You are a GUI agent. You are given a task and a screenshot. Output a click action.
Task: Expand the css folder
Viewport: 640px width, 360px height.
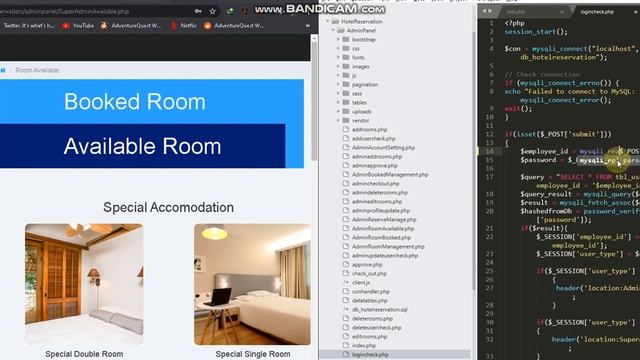pyautogui.click(x=338, y=49)
